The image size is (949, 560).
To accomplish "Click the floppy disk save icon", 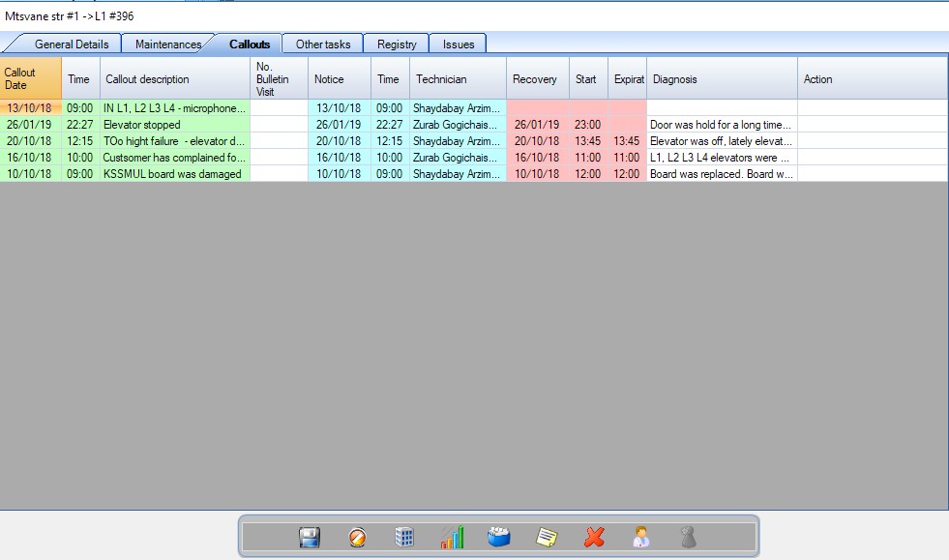I will tap(310, 537).
